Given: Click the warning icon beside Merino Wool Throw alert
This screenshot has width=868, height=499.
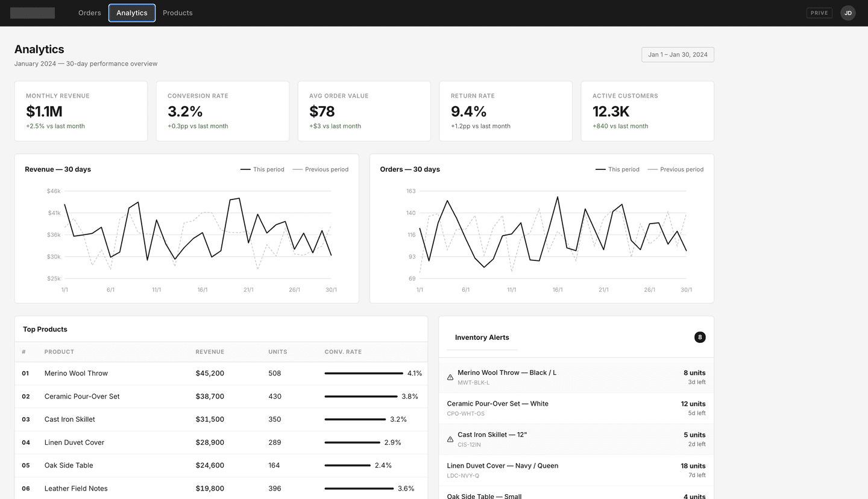Looking at the screenshot, I should coord(450,377).
